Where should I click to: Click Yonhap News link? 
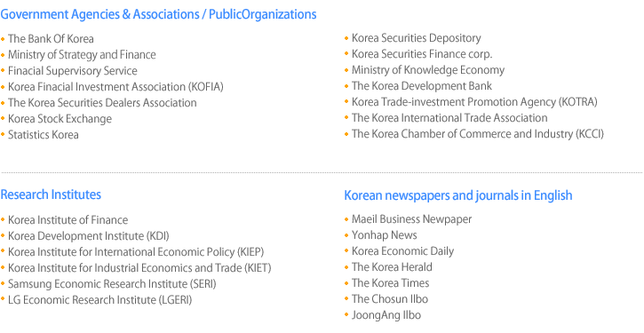point(384,235)
